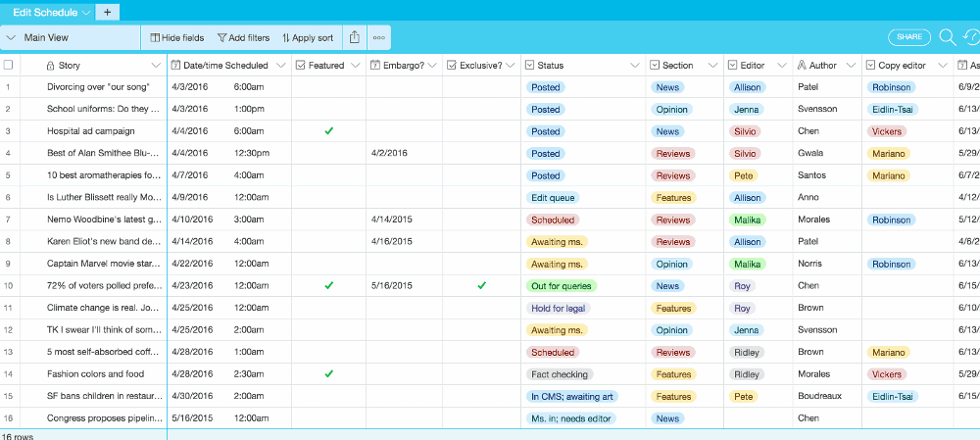Click Editor tag Pete in row 5

pos(743,175)
